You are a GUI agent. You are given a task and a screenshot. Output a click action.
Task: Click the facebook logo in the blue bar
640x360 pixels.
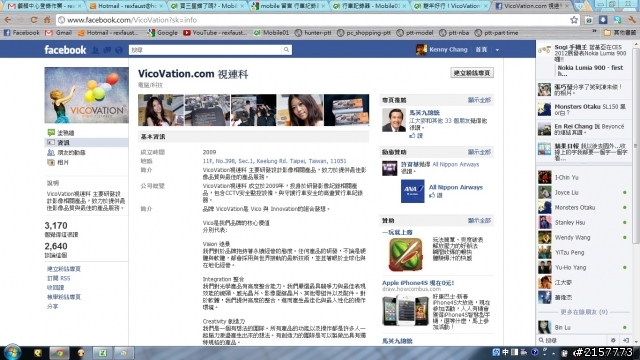click(x=65, y=50)
